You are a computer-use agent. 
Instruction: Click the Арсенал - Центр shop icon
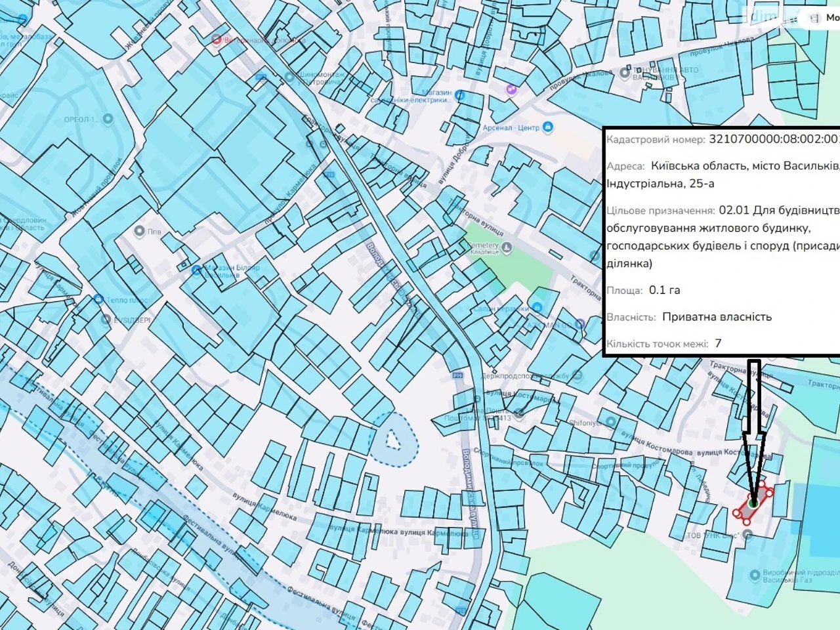point(548,127)
